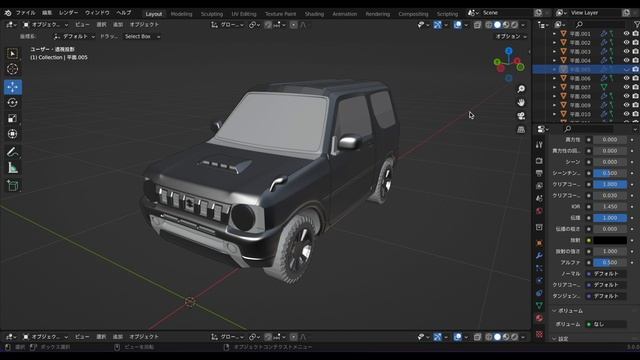This screenshot has width=640, height=360.
Task: Switch to the Modeling workspace tab
Action: (181, 14)
